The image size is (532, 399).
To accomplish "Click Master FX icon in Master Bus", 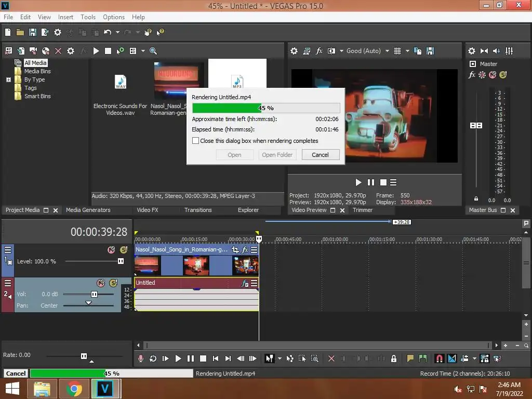I will 472,75.
